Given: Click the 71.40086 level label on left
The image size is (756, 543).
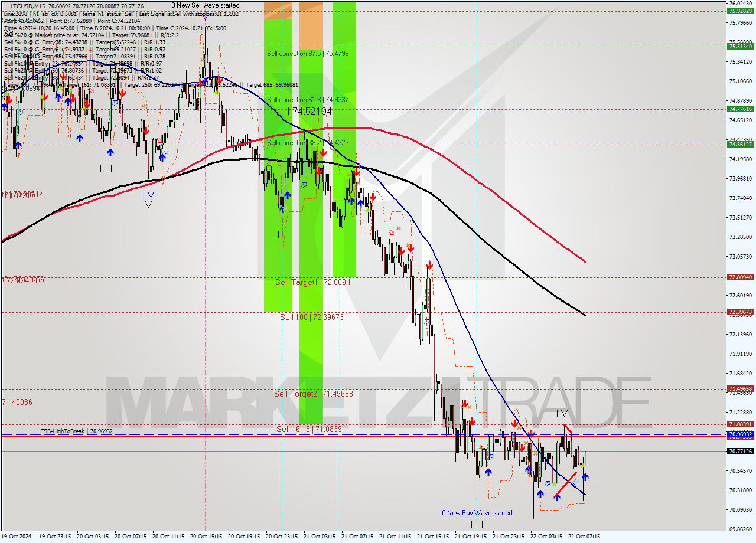Looking at the screenshot, I should tap(17, 402).
